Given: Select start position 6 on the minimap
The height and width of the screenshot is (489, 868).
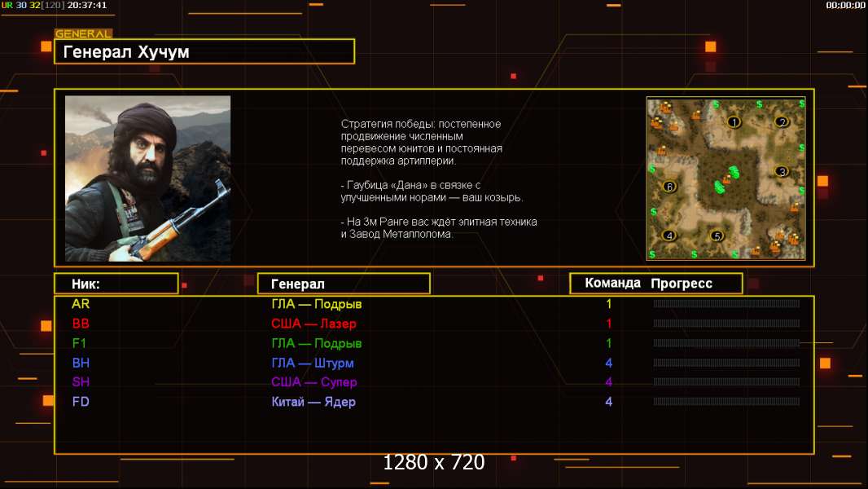Looking at the screenshot, I should pyautogui.click(x=670, y=187).
